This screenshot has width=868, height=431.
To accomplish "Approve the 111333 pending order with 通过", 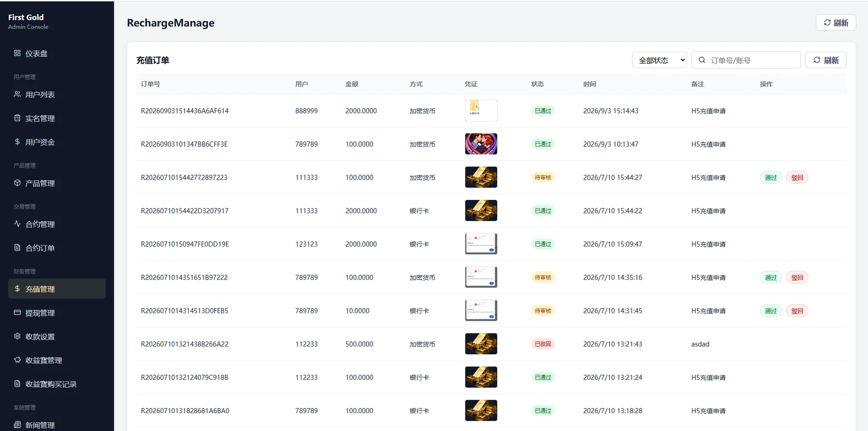I will (x=771, y=178).
